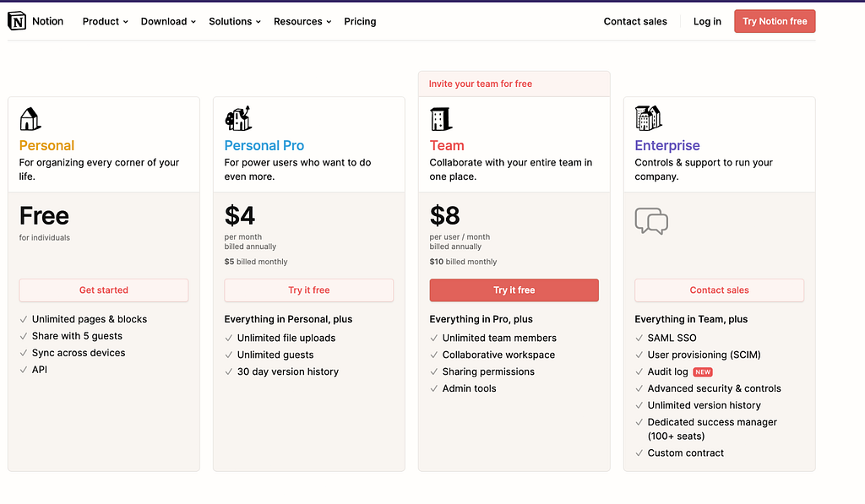Screen dimensions: 865x504
Task: Click User provisioning (SCIM) feature
Action: click(x=704, y=355)
